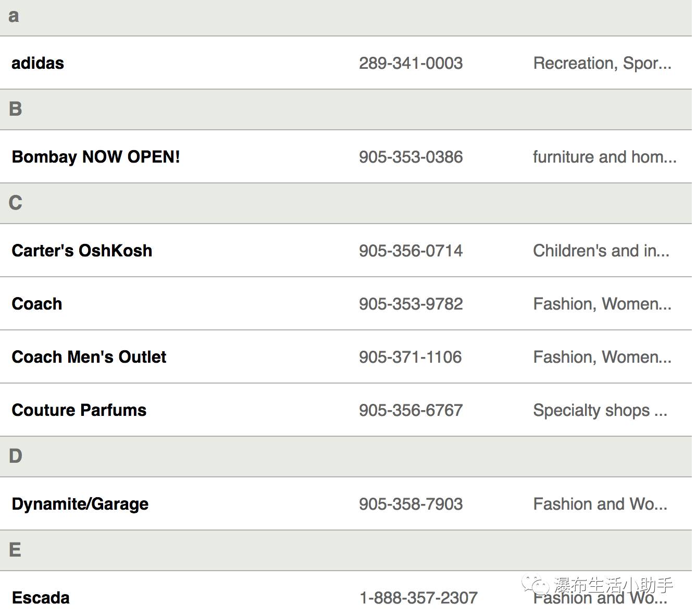Image resolution: width=696 pixels, height=616 pixels.
Task: Click Couture Parfums number 905-356-6767
Action: [x=411, y=410]
